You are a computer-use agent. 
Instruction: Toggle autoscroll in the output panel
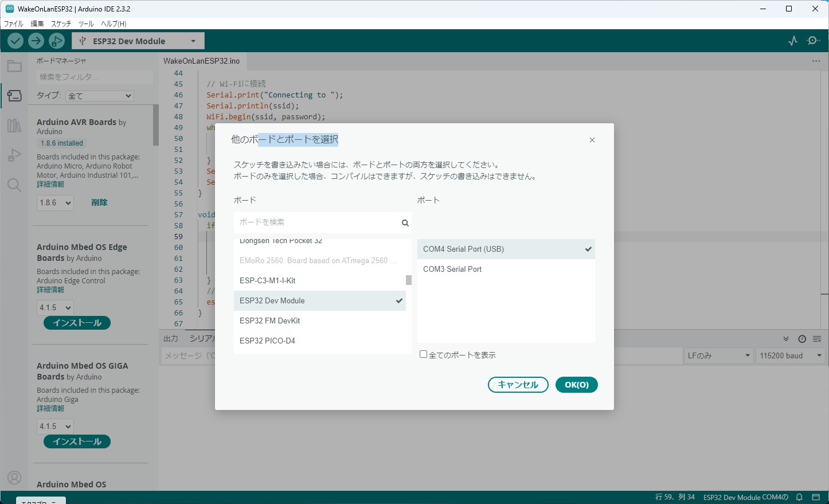point(786,339)
